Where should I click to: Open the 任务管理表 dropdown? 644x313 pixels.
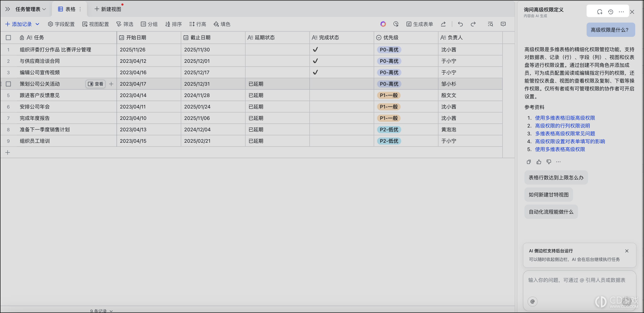point(30,9)
